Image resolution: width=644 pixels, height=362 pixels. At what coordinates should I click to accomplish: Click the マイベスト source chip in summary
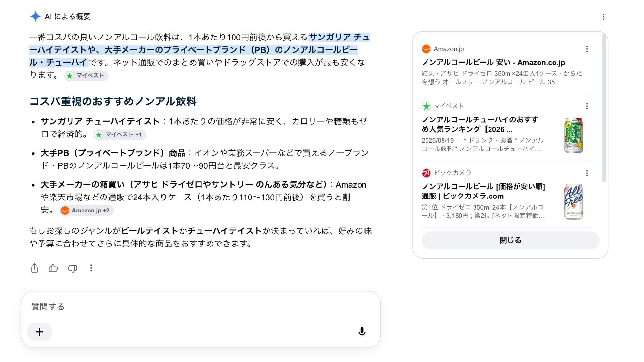pyautogui.click(x=86, y=76)
